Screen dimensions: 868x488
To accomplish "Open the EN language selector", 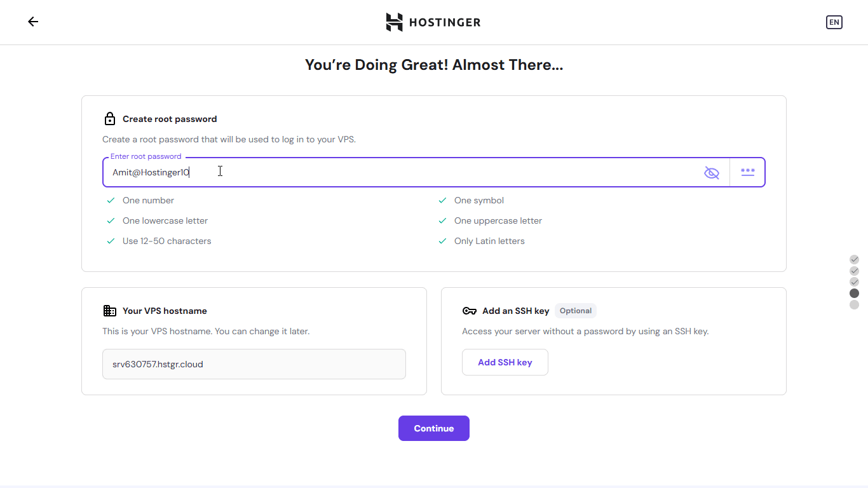I will (834, 22).
